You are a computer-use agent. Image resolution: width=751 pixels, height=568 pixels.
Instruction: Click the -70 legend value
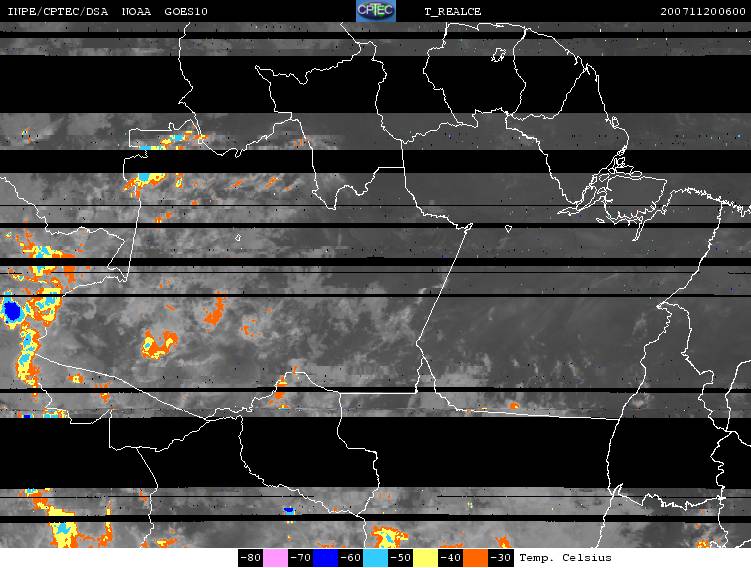coord(300,558)
